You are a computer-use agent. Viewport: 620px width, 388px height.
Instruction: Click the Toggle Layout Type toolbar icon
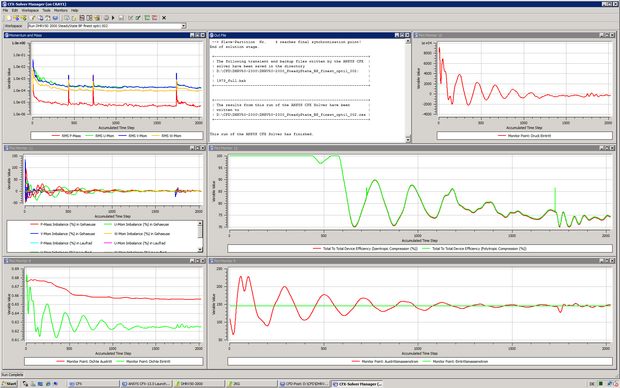coord(81,18)
